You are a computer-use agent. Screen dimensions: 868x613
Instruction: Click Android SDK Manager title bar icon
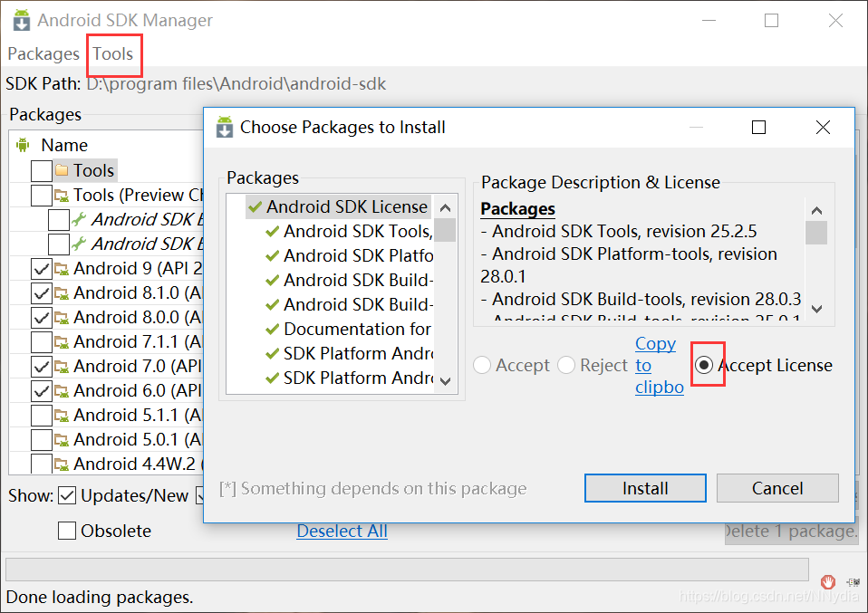pos(21,20)
